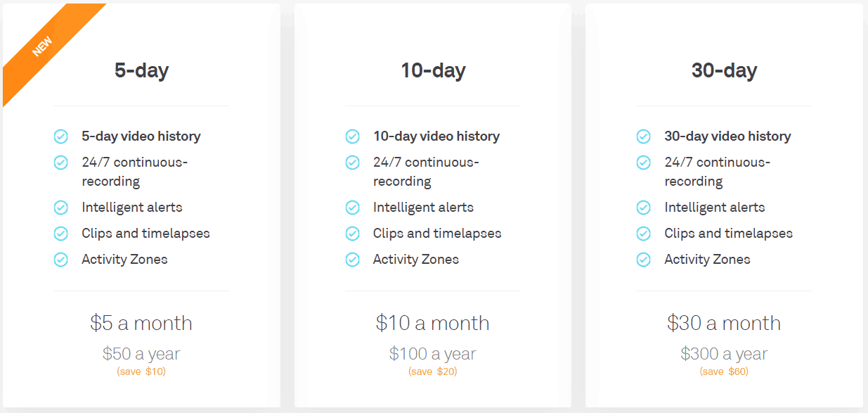The height and width of the screenshot is (413, 868).
Task: Choose the $5 a month price
Action: 141,323
